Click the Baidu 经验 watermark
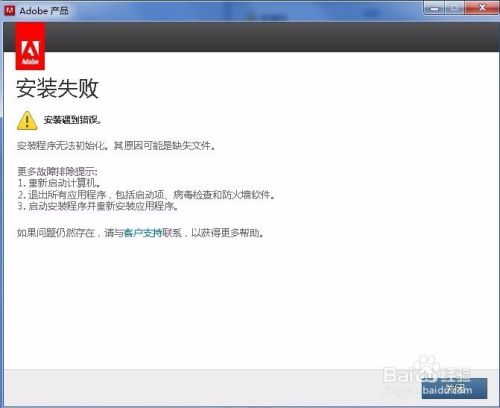This screenshot has height=408, width=500. [427, 375]
